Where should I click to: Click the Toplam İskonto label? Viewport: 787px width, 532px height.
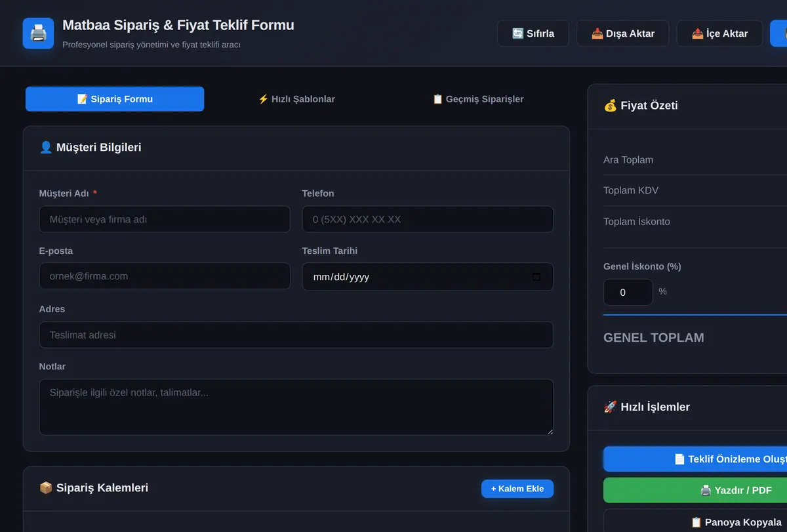tap(637, 222)
